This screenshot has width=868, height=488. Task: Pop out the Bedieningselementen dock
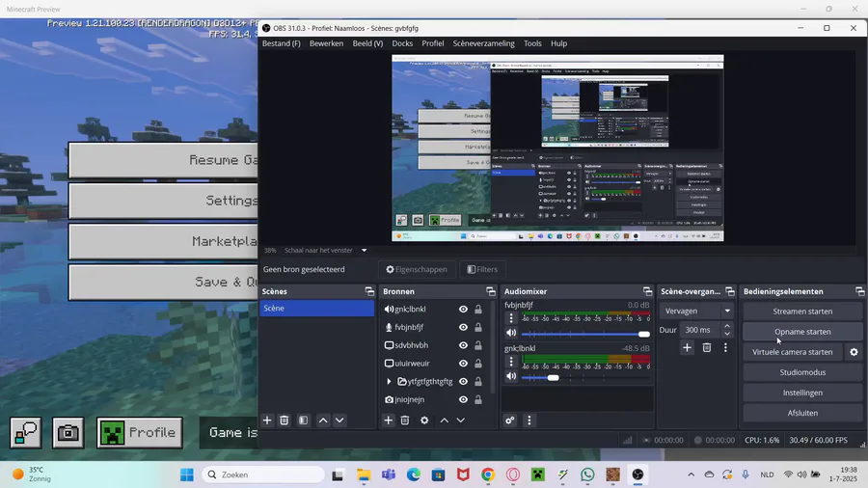click(859, 291)
